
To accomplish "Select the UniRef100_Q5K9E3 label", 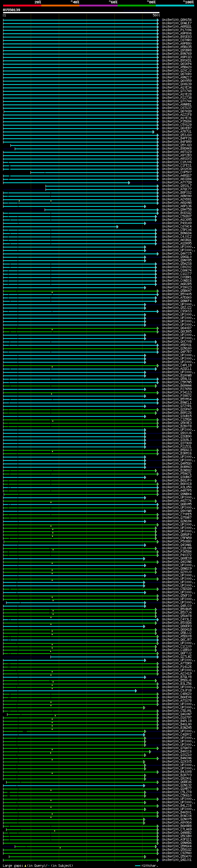I will coord(177,423).
